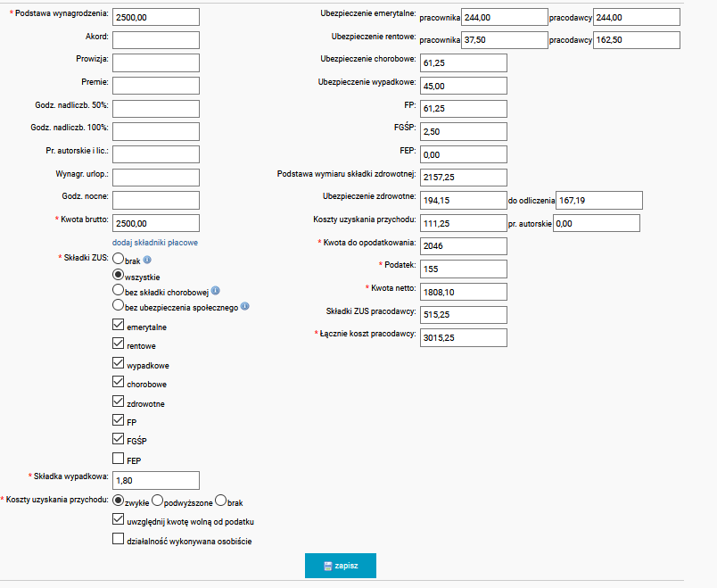
Task: Click do odliczenia field 167,19
Action: click(x=599, y=200)
